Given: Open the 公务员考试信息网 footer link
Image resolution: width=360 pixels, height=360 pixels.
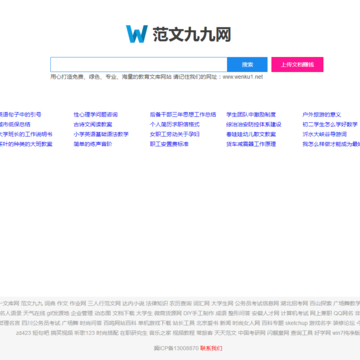Looking at the screenshot, I should click(257, 304).
